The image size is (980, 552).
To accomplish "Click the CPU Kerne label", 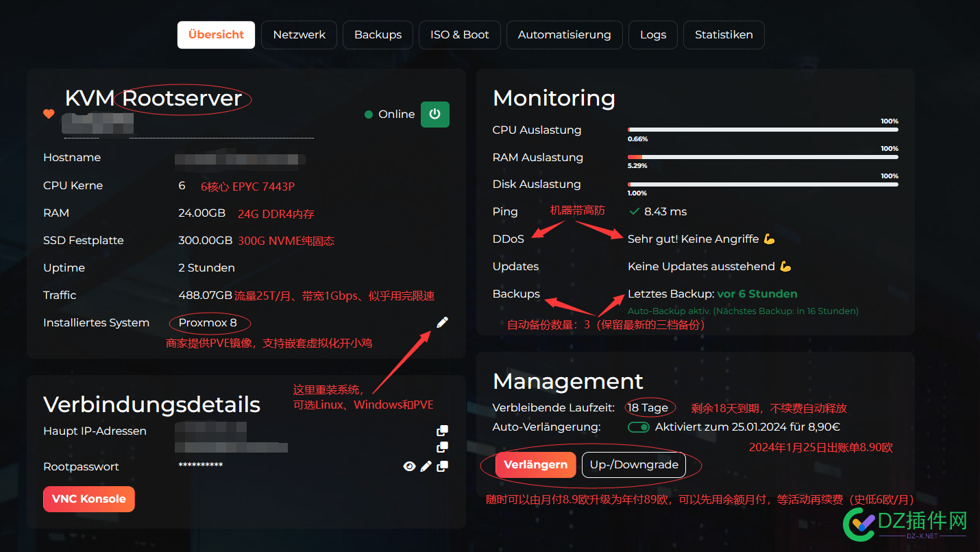I will pos(73,186).
